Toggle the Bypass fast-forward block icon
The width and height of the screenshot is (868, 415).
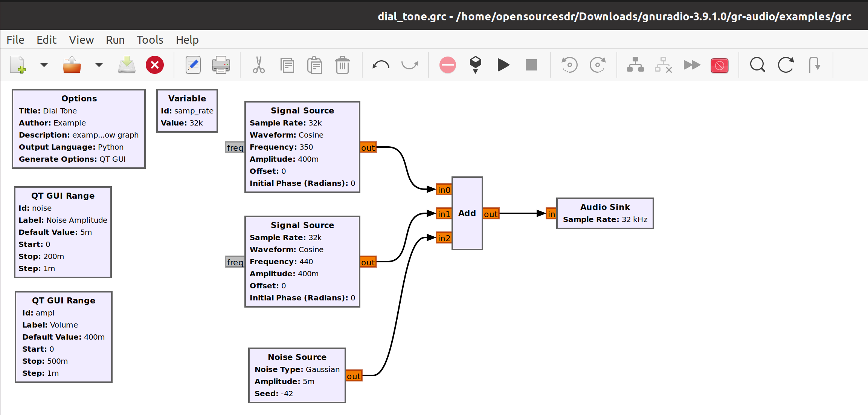tap(691, 65)
